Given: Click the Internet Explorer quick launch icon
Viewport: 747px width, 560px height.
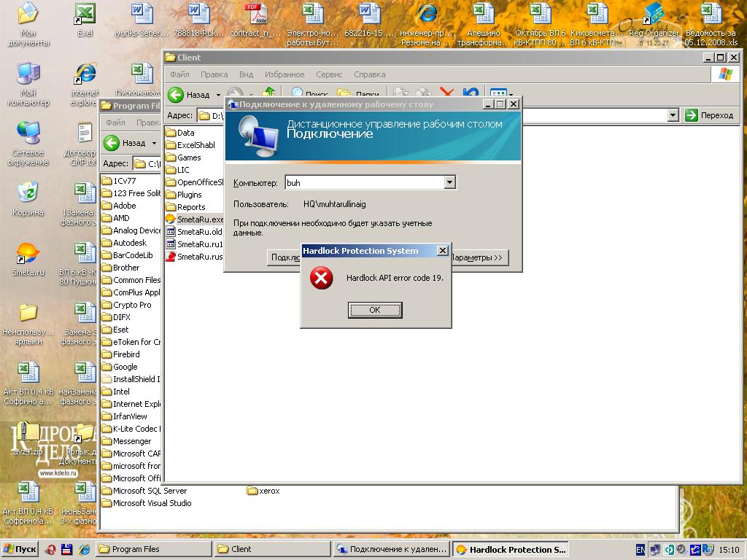Looking at the screenshot, I should coord(85,549).
